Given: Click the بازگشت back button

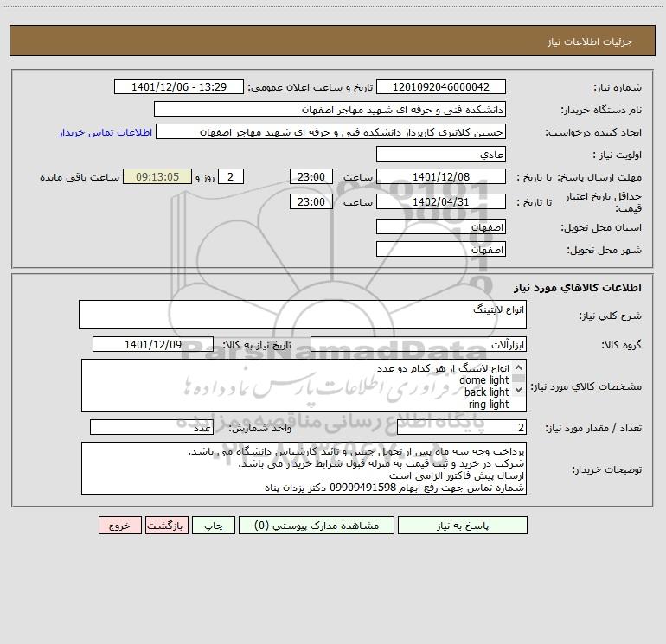Looking at the screenshot, I should (x=166, y=525).
